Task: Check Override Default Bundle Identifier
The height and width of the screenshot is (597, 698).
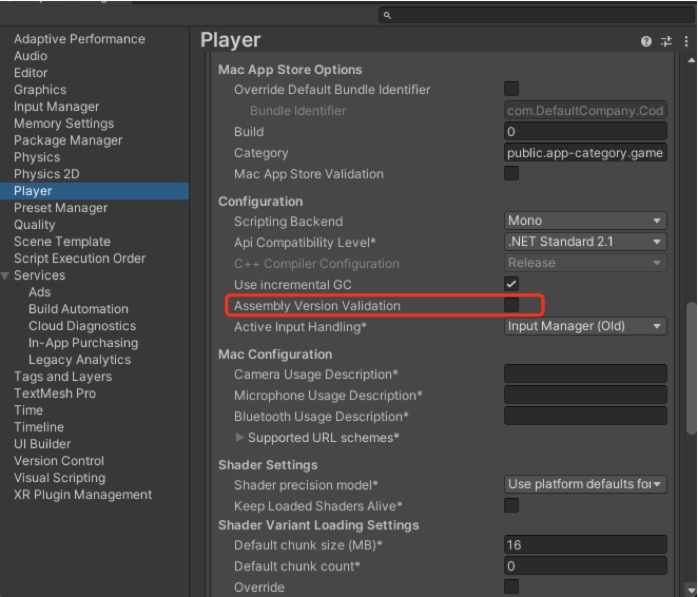Action: [x=512, y=90]
